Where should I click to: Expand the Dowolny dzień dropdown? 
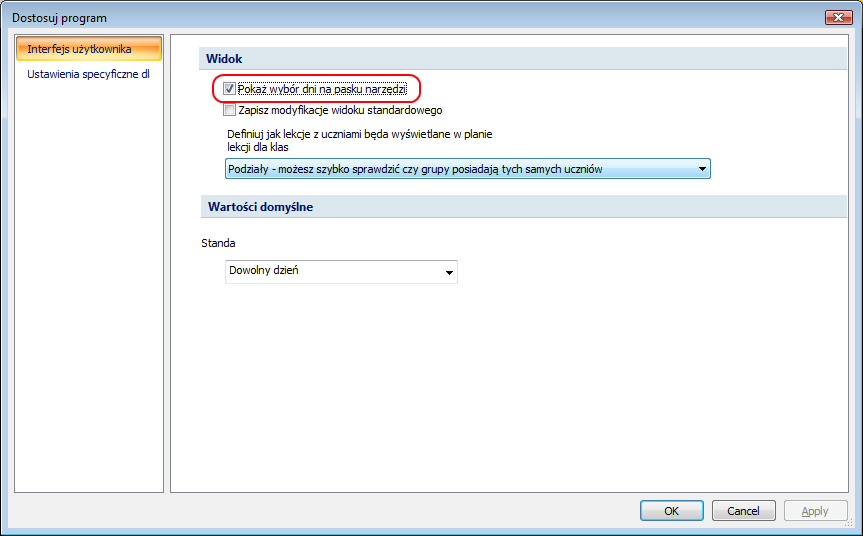pos(341,271)
